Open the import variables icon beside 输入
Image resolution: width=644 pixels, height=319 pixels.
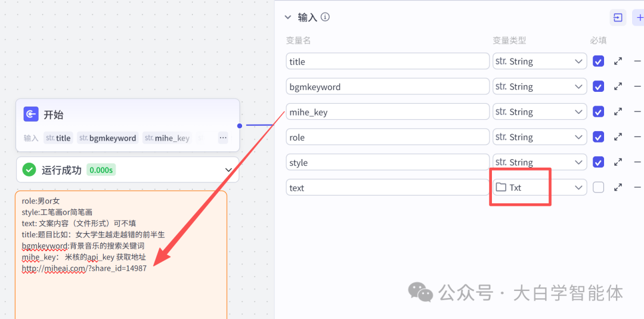618,18
